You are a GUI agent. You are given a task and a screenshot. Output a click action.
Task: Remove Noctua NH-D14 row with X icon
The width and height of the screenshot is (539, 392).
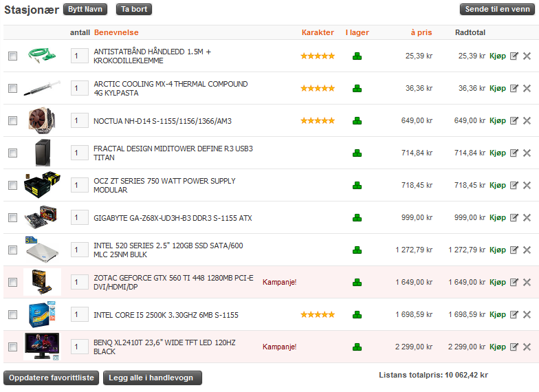click(527, 121)
